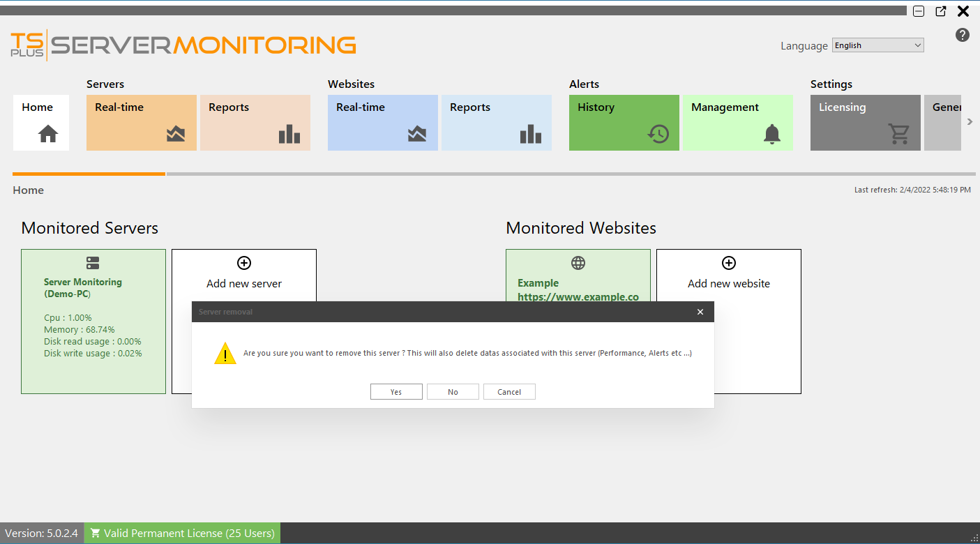Select the Demo-PC monitored server tile
This screenshot has width=980, height=544.
(93, 321)
